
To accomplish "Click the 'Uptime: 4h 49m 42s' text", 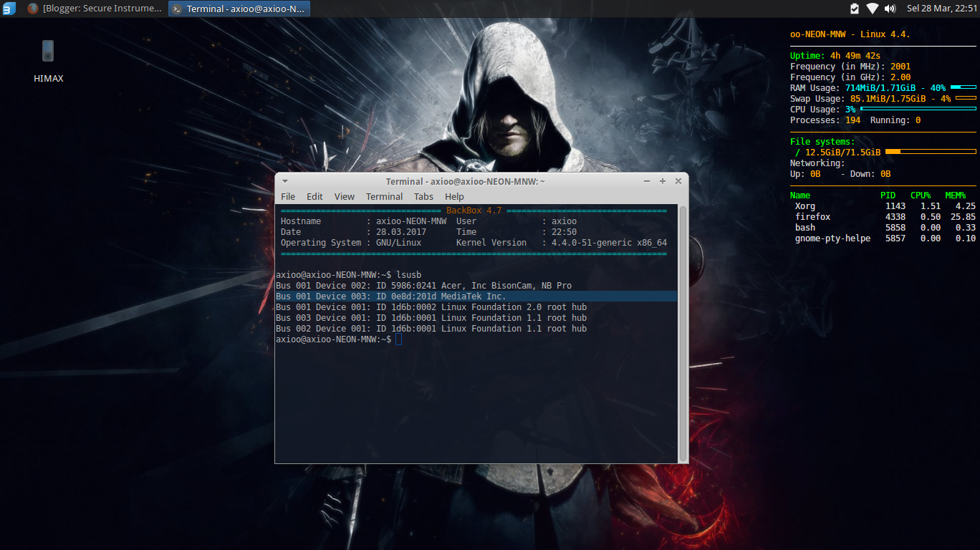I will pos(835,56).
